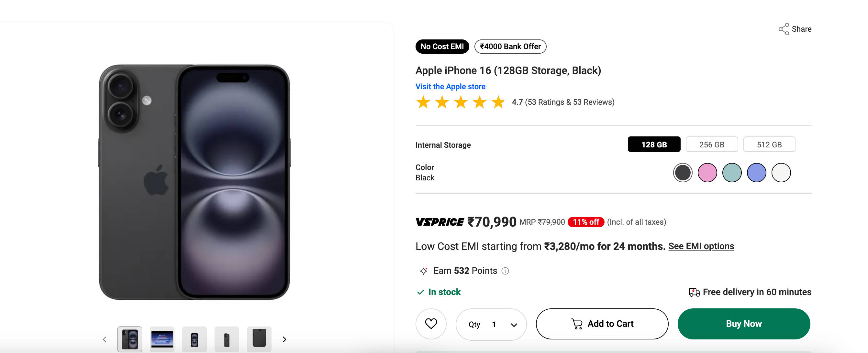Click the Share icon

(784, 29)
